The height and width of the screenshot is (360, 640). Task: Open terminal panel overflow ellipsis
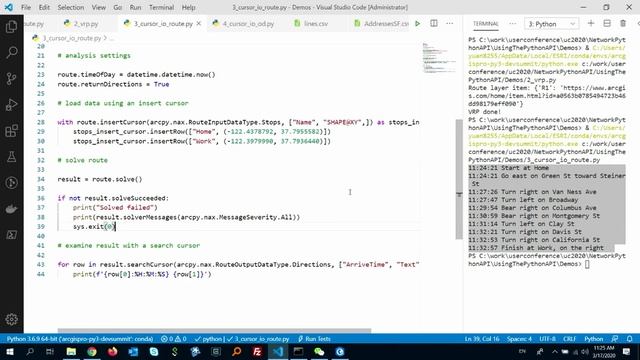[512, 24]
